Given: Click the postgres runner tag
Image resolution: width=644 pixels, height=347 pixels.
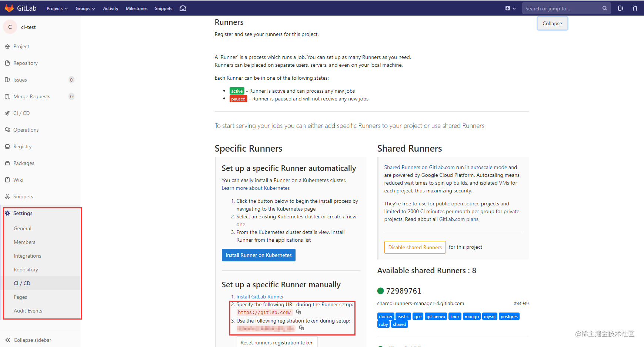Looking at the screenshot, I should click(509, 316).
